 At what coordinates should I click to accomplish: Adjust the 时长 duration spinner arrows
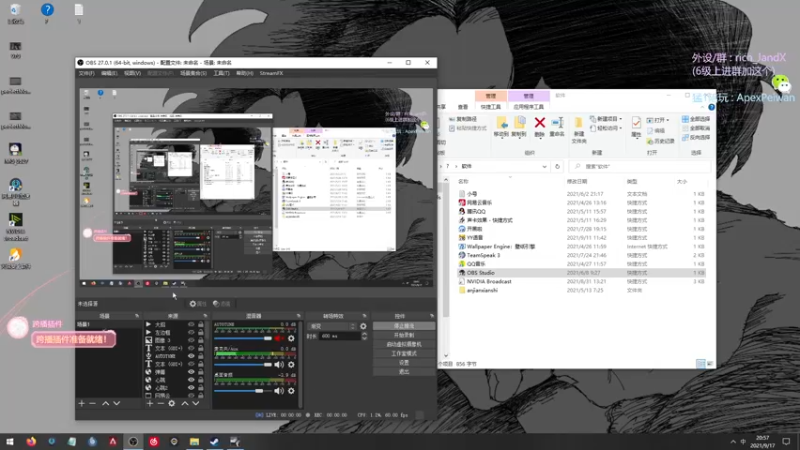click(x=364, y=336)
